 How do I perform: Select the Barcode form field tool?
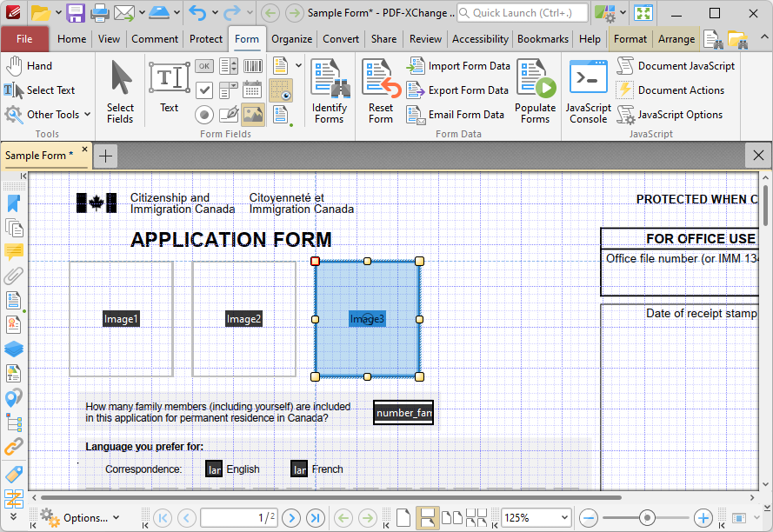click(x=252, y=66)
